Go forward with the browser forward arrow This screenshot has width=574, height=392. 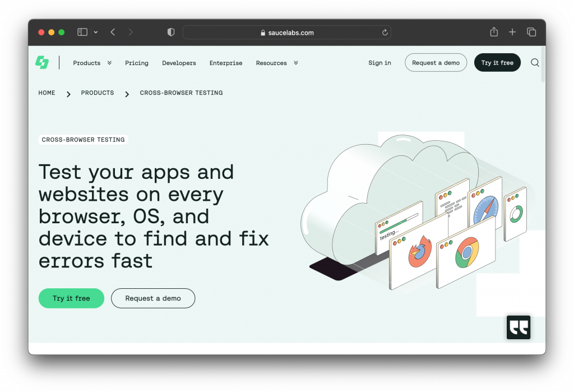pyautogui.click(x=131, y=32)
